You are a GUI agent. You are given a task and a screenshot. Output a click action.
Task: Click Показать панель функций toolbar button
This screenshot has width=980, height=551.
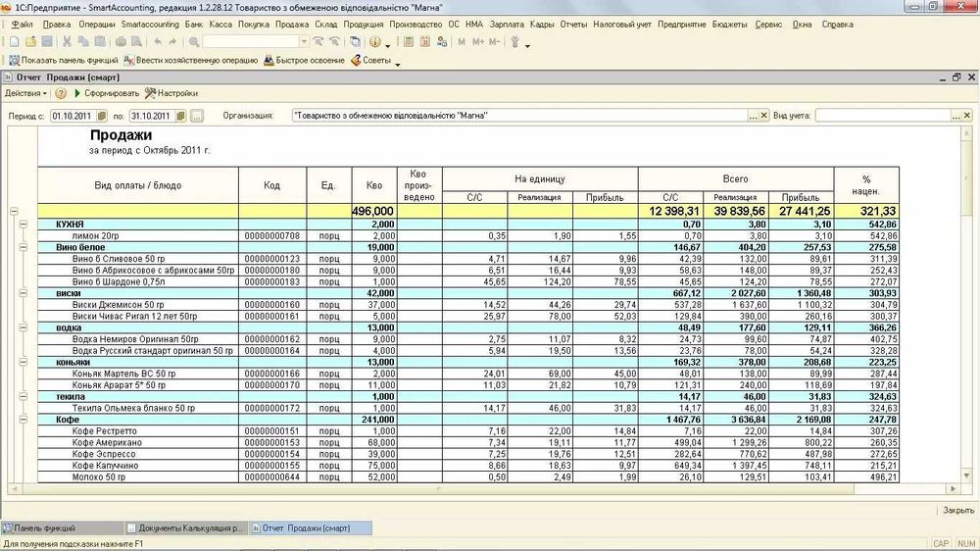point(63,60)
